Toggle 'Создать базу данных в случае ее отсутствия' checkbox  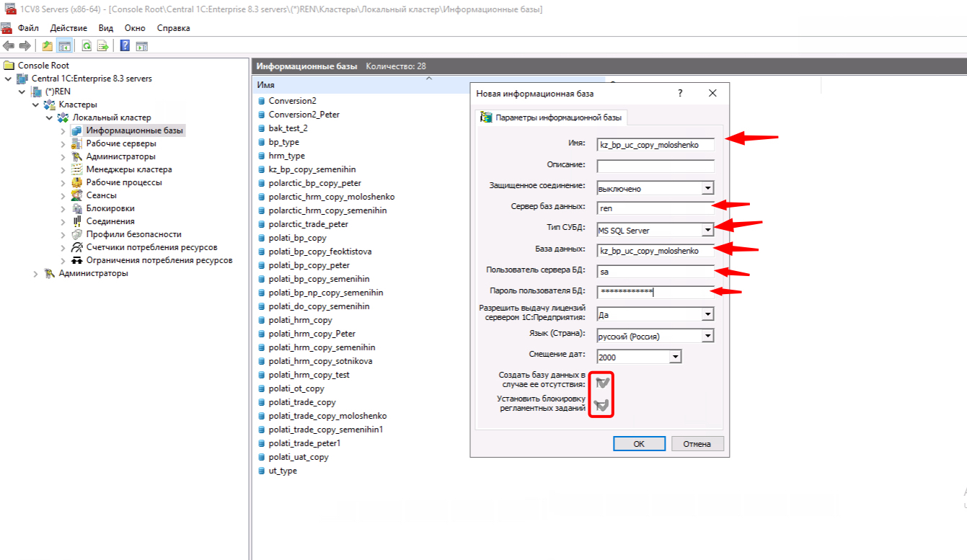(601, 383)
